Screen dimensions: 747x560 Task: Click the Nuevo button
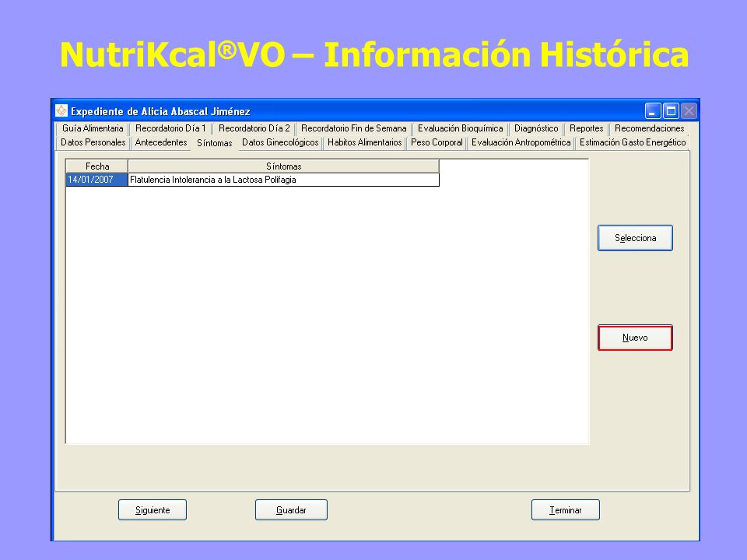coord(635,338)
